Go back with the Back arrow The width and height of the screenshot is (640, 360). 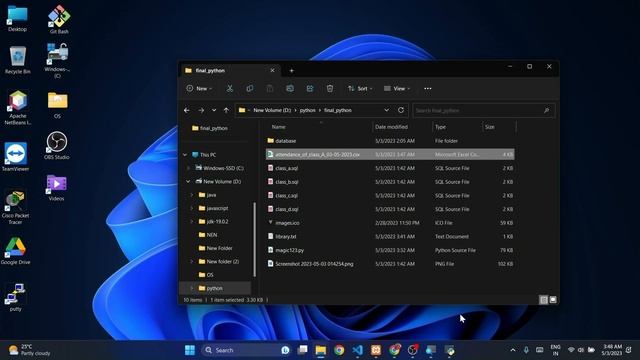187,110
